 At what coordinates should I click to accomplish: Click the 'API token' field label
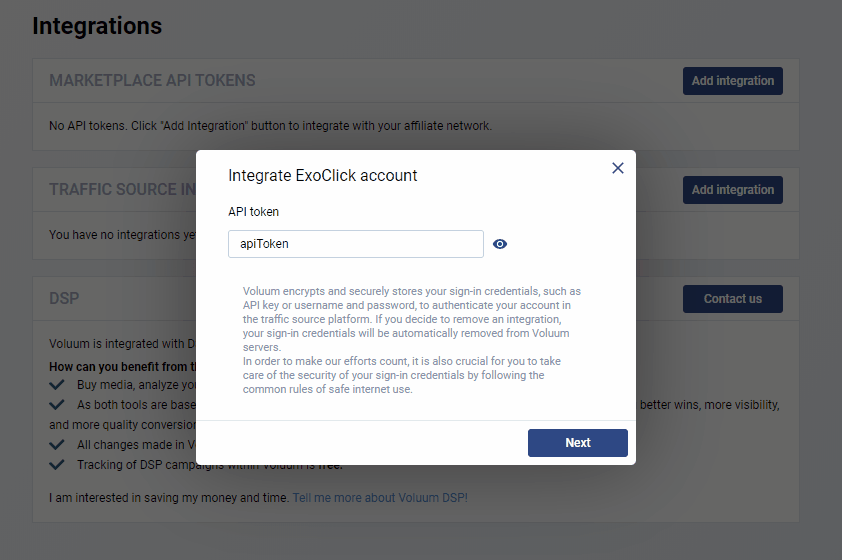254,212
